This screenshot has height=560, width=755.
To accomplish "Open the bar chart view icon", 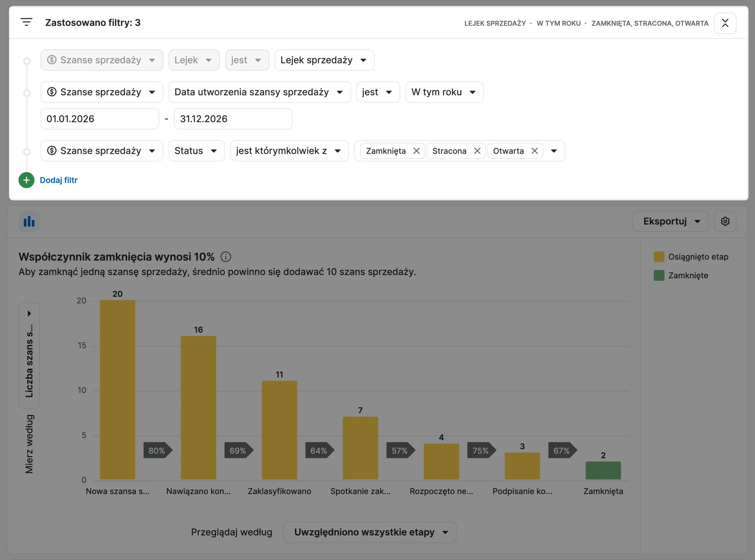I will coord(29,221).
